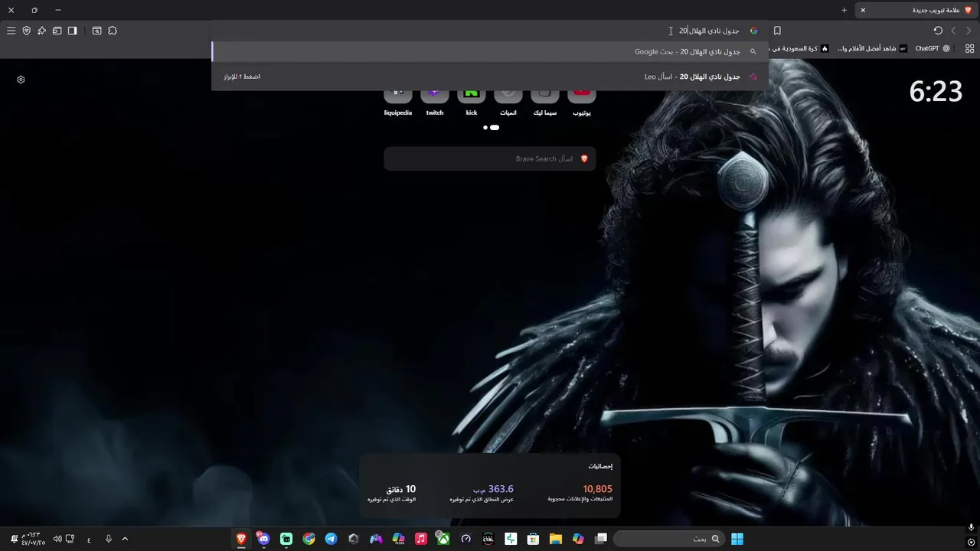Open the tab search icon in toolbar
Viewport: 980px width, 551px height.
pyautogui.click(x=97, y=31)
